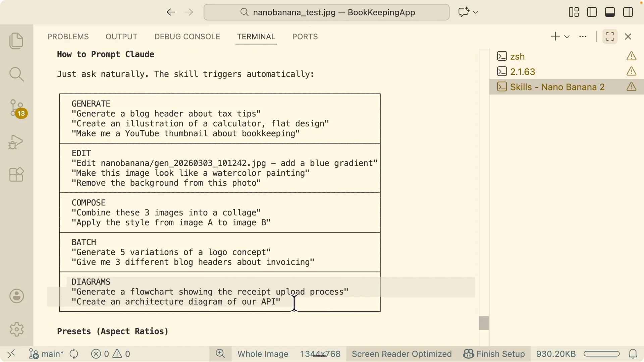This screenshot has width=644, height=362.
Task: Click Screen Reader Optimized status
Action: 402,354
